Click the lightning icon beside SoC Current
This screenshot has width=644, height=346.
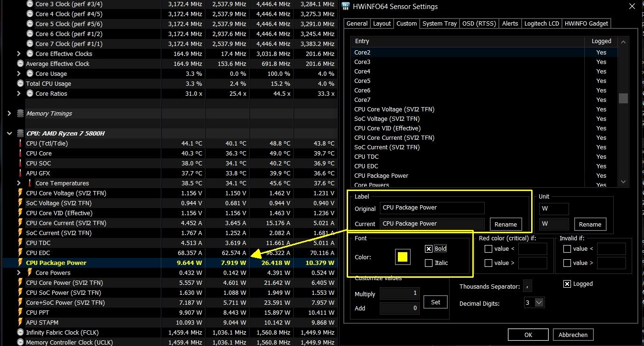20,233
